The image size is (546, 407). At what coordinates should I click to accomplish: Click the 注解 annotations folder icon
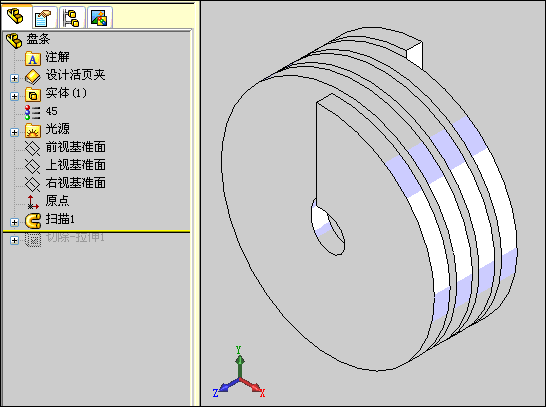point(33,58)
